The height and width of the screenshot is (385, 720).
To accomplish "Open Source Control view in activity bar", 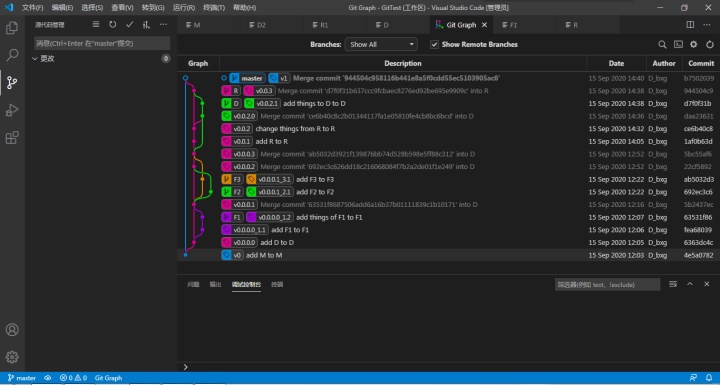I will [x=12, y=83].
